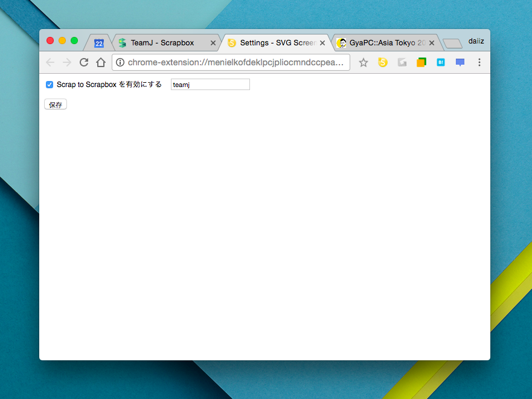This screenshot has height=399, width=532.
Task: Switch to the TeamJ - Scrapbox tab
Action: tap(162, 43)
